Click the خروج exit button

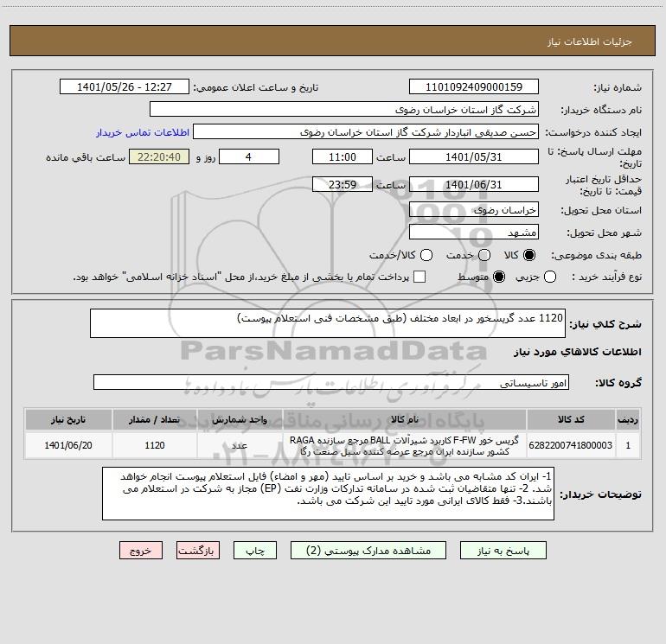click(x=141, y=551)
